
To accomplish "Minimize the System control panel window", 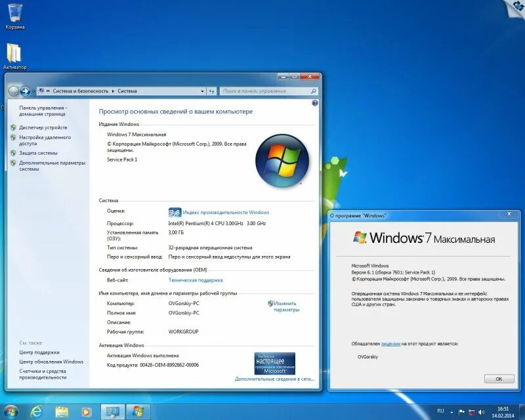I will point(283,77).
